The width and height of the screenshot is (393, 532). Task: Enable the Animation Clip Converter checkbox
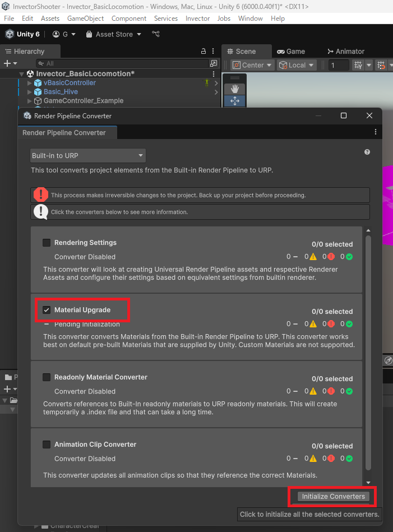coord(47,444)
